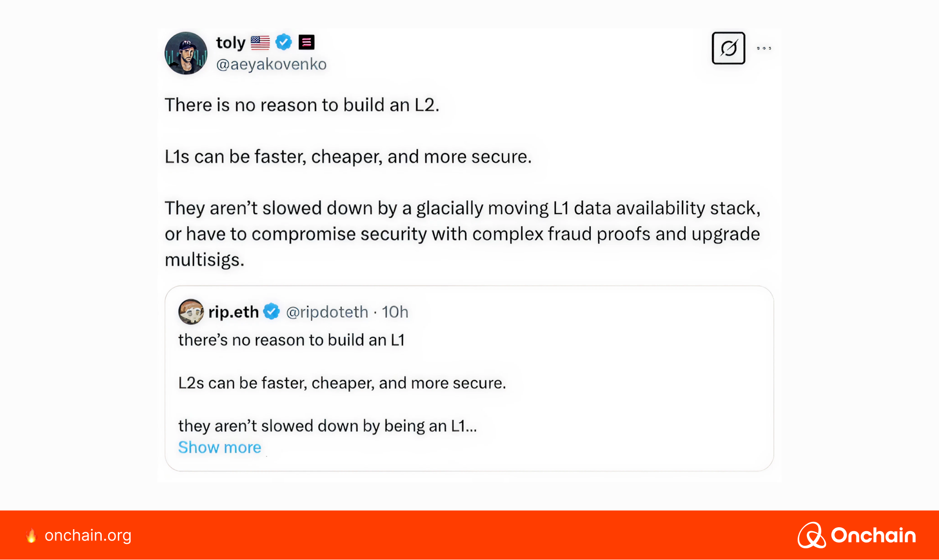The image size is (939, 560).
Task: Click rip.eth's small avatar in quoted tweet
Action: pyautogui.click(x=191, y=312)
